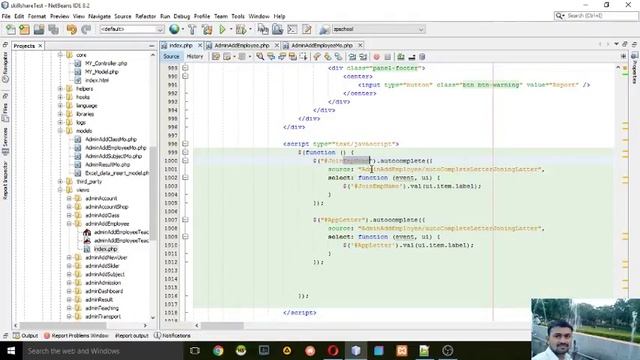Click the Last Edit icon in editor toolbar
Screen dimensions: 640x360
pos(216,57)
